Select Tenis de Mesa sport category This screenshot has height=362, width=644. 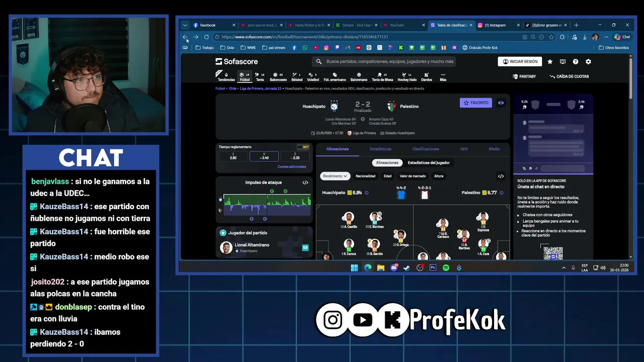pos(382,76)
